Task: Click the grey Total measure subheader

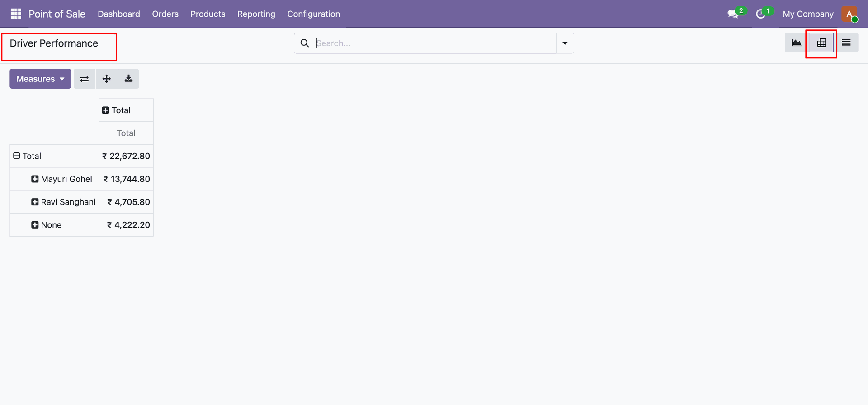Action: click(126, 133)
